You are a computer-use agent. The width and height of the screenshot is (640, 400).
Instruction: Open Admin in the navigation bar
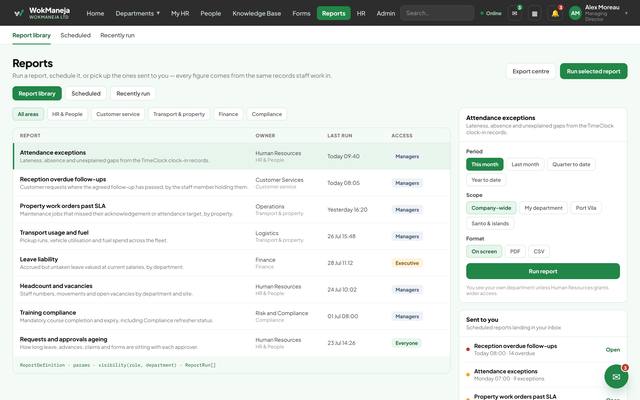(x=386, y=13)
